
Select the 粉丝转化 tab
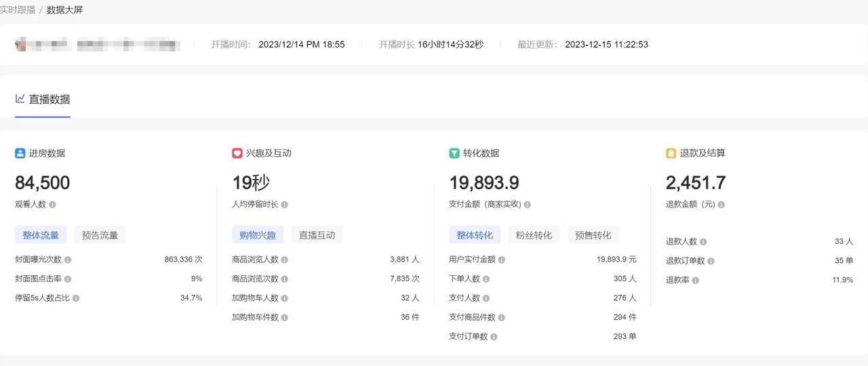(534, 235)
